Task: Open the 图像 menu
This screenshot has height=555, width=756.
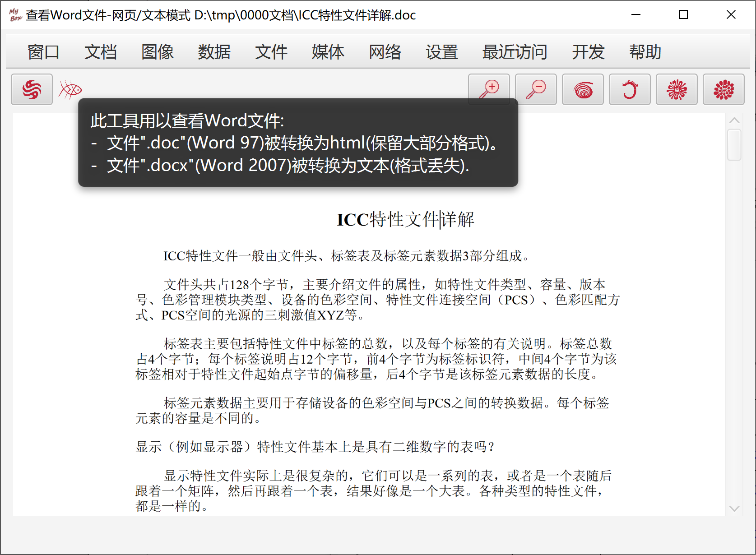Action: 157,52
